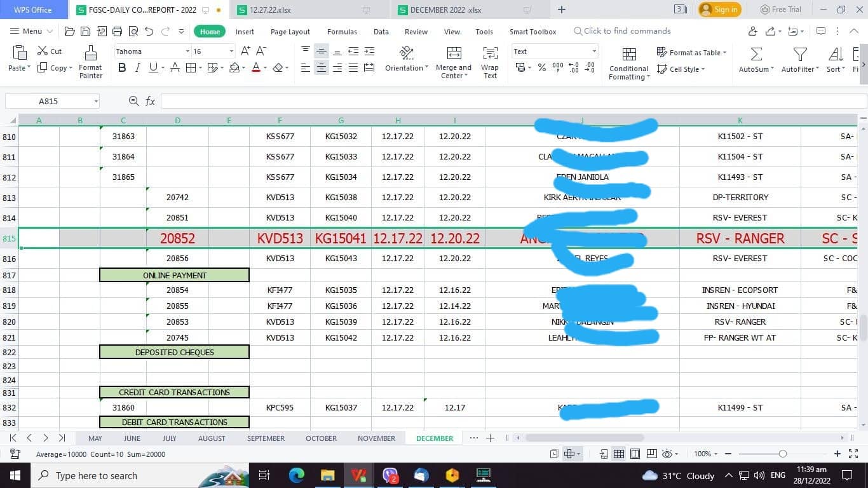The width and height of the screenshot is (868, 488).
Task: Increase font size with the A+ icon
Action: [245, 51]
